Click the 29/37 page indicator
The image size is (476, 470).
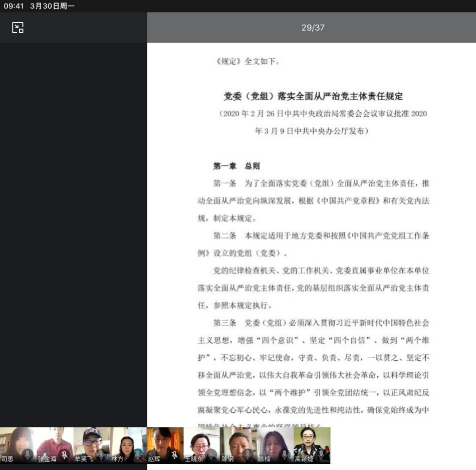pos(313,28)
